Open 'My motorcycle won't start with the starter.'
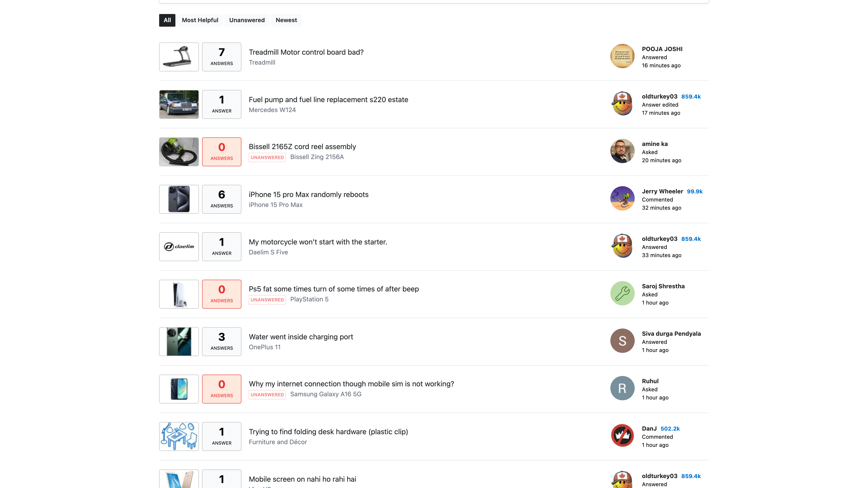Image resolution: width=868 pixels, height=488 pixels. click(x=318, y=242)
